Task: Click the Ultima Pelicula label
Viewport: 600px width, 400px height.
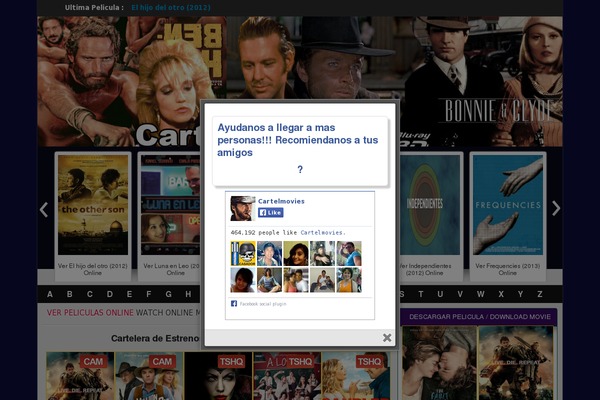Action: 94,7
